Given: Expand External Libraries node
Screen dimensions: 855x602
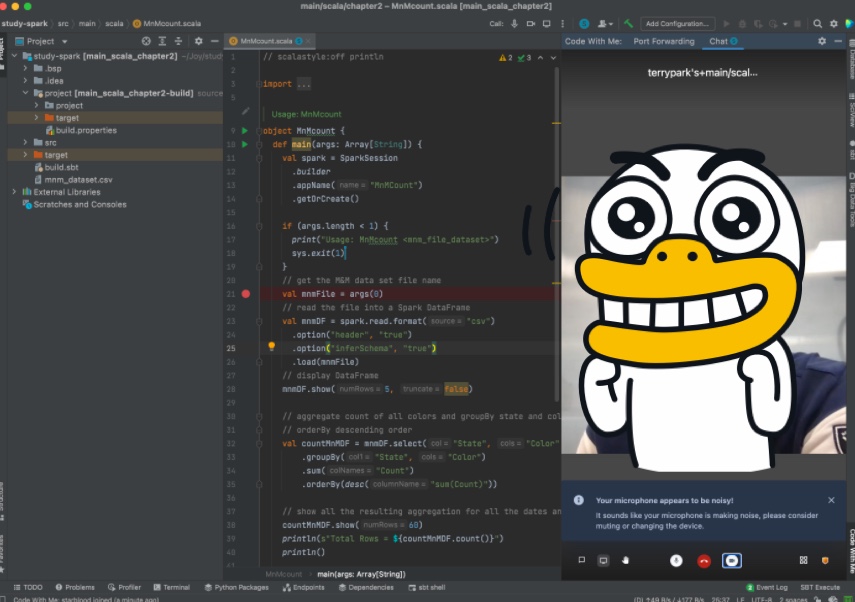Looking at the screenshot, I should 14,192.
